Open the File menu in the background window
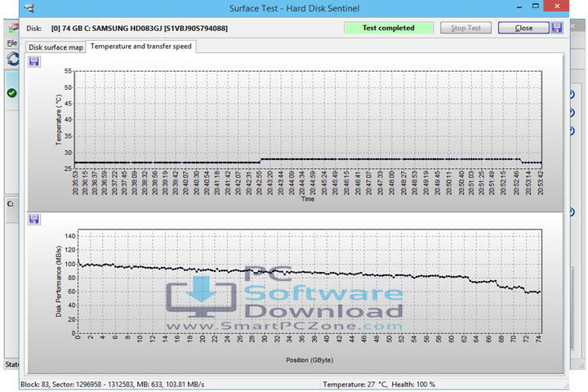 click(12, 43)
